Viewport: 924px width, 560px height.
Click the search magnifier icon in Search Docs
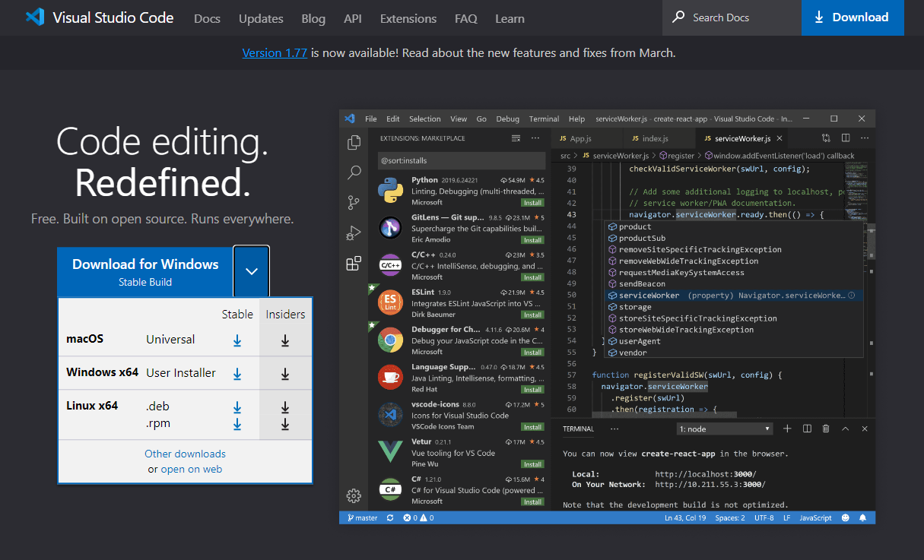(x=678, y=17)
